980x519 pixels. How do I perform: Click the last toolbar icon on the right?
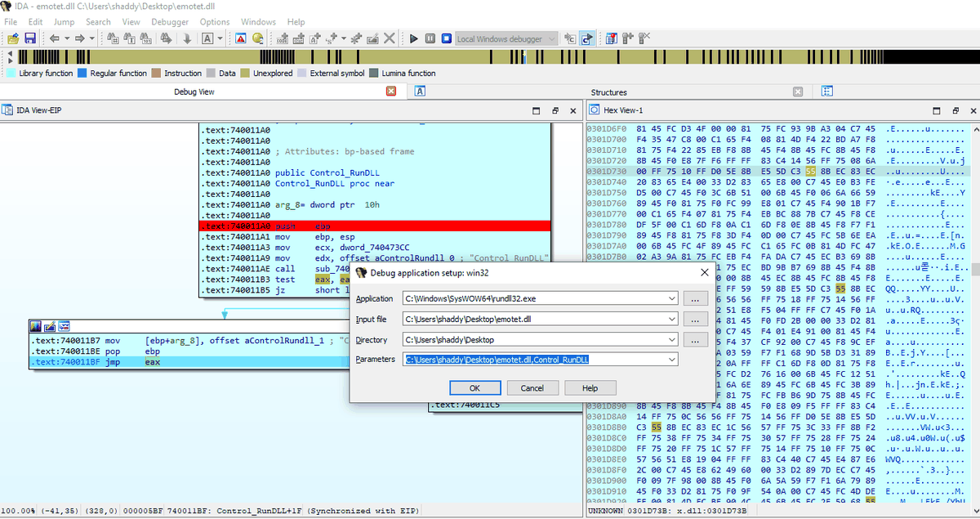(644, 38)
